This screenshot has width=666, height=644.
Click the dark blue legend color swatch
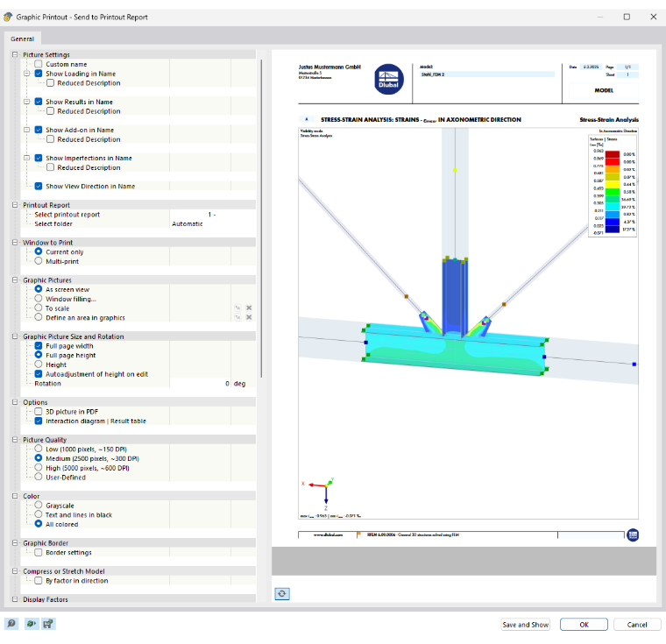pos(612,230)
